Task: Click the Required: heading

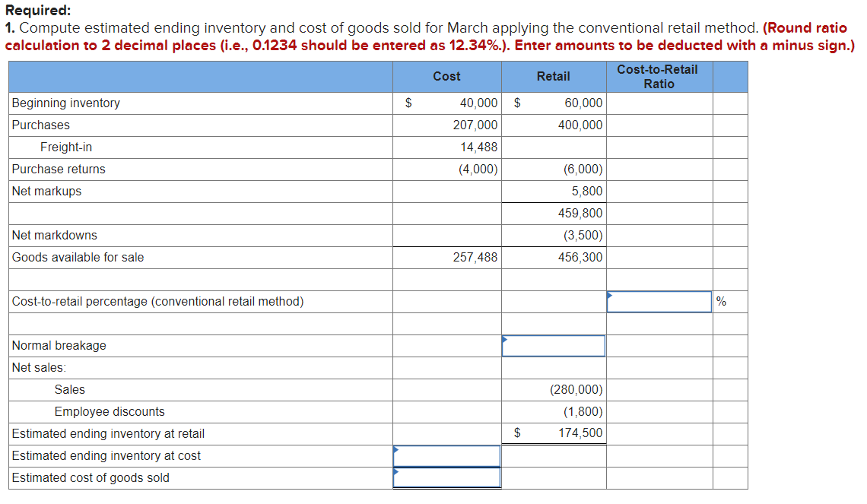Action: coord(38,11)
